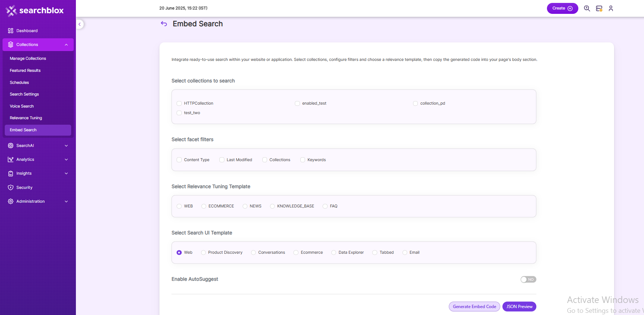Viewport: 644px width, 315px height.
Task: Click the SearchBlox logo
Action: pyautogui.click(x=35, y=11)
